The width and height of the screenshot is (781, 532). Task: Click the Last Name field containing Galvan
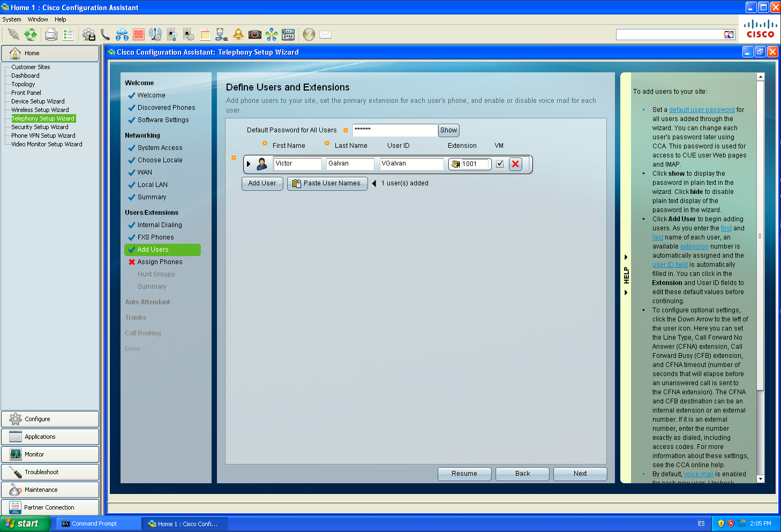click(350, 164)
